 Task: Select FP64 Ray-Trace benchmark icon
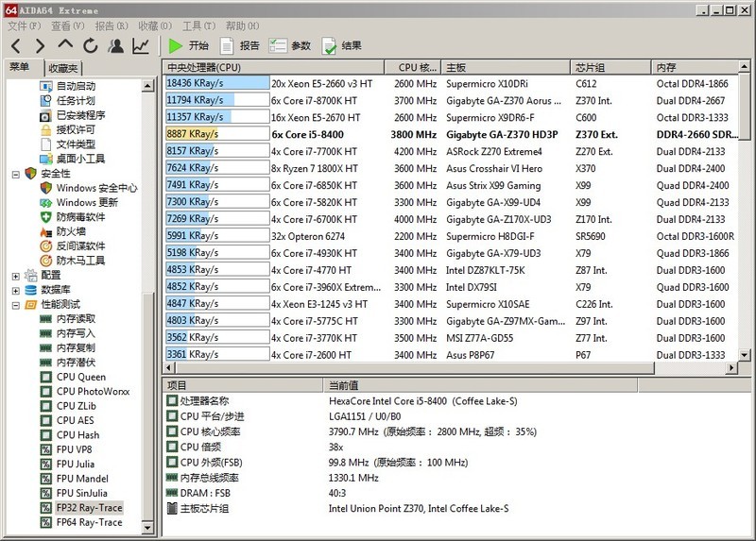coord(45,523)
